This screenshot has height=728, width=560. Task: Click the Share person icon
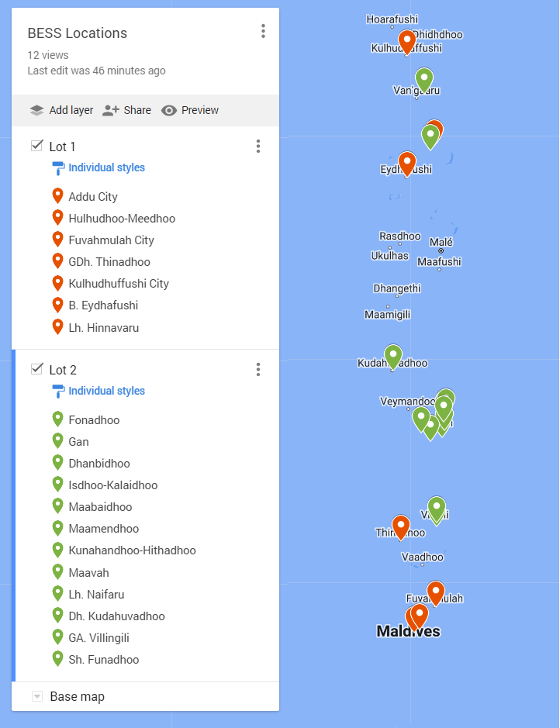click(x=110, y=110)
